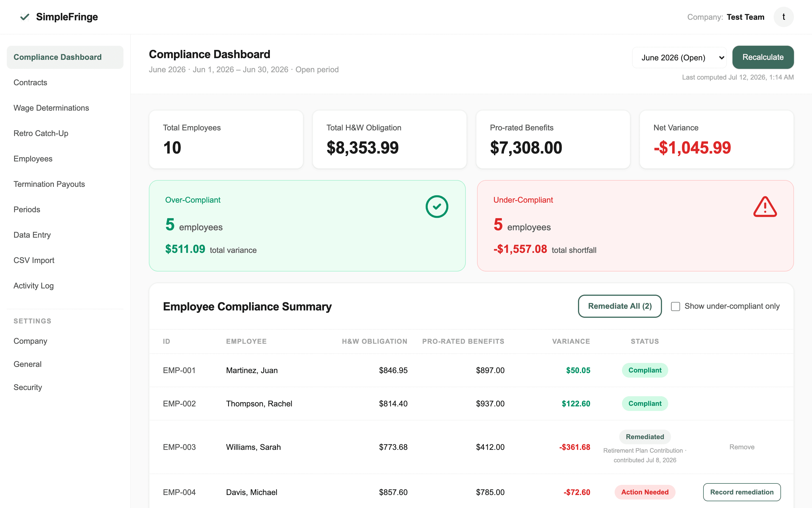The image size is (812, 508).
Task: Click the Under-Compliant summary panel
Action: (635, 226)
